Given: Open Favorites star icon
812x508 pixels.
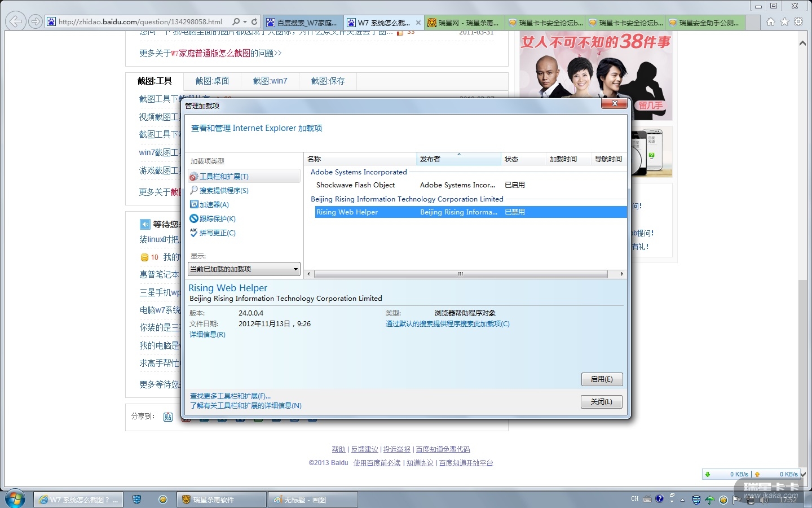Looking at the screenshot, I should 784,22.
